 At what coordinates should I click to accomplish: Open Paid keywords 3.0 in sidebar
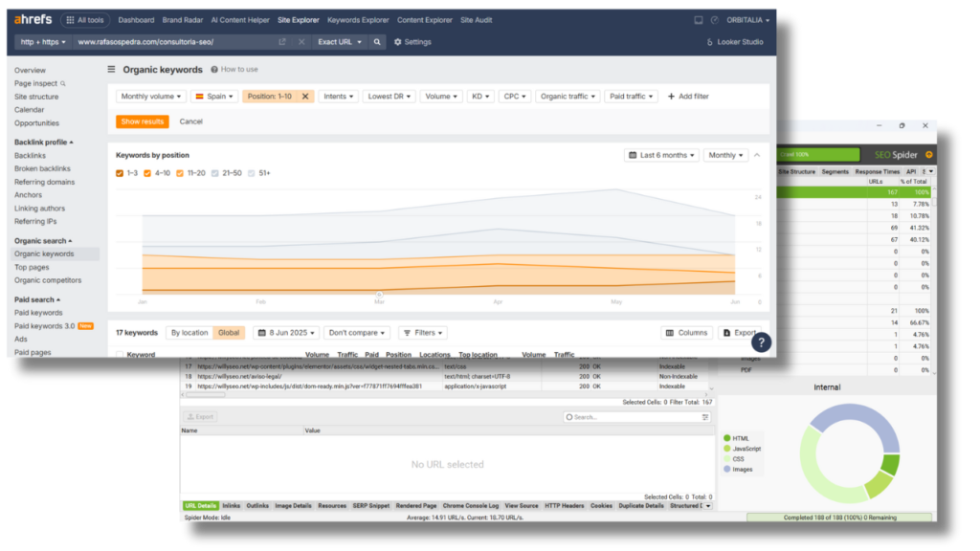44,326
